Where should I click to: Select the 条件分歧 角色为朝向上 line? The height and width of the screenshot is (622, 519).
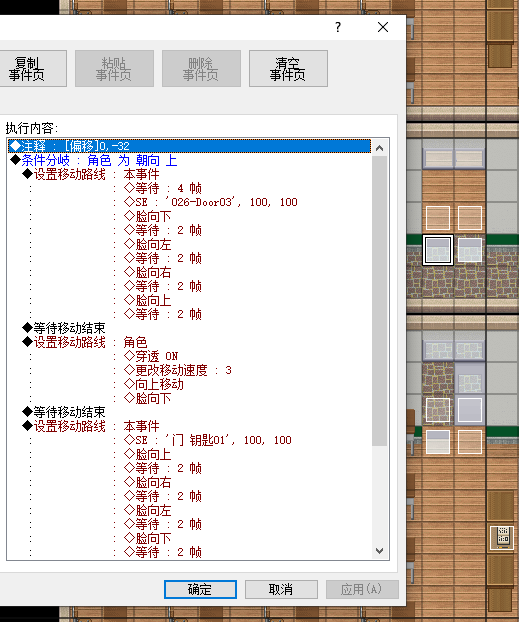coord(190,160)
